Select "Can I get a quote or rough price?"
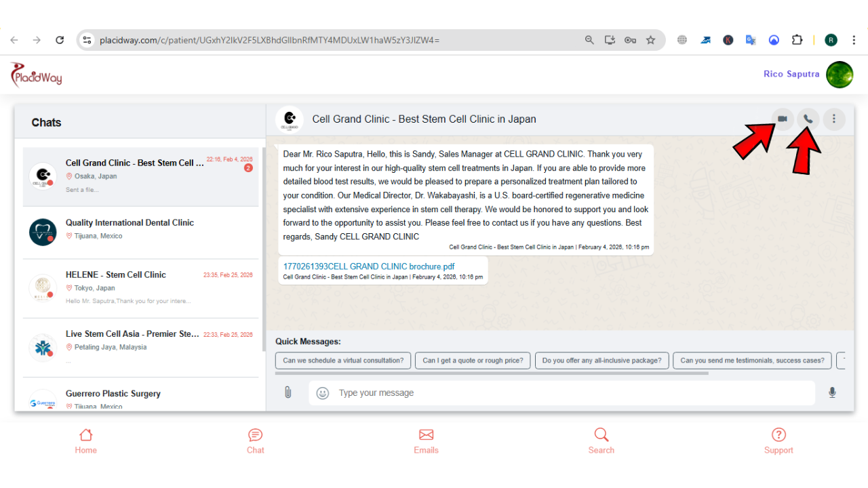Viewport: 868px width, 488px height. coord(473,361)
